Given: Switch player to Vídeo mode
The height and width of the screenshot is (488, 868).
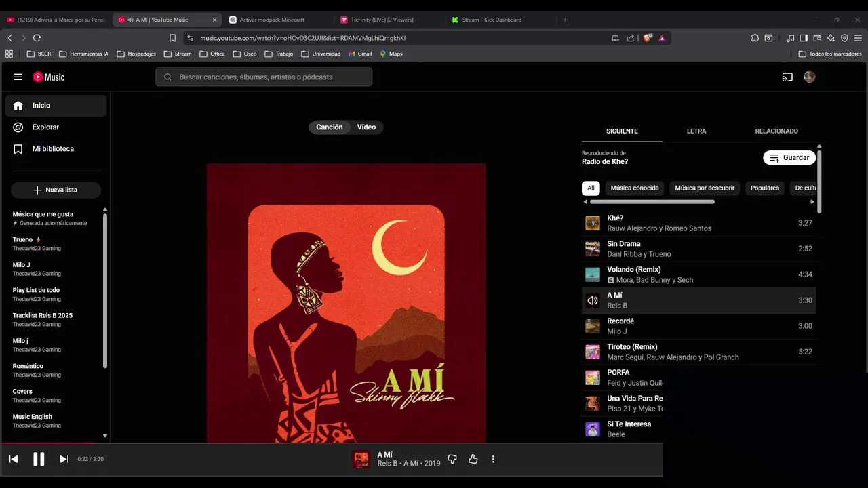Looking at the screenshot, I should 366,127.
